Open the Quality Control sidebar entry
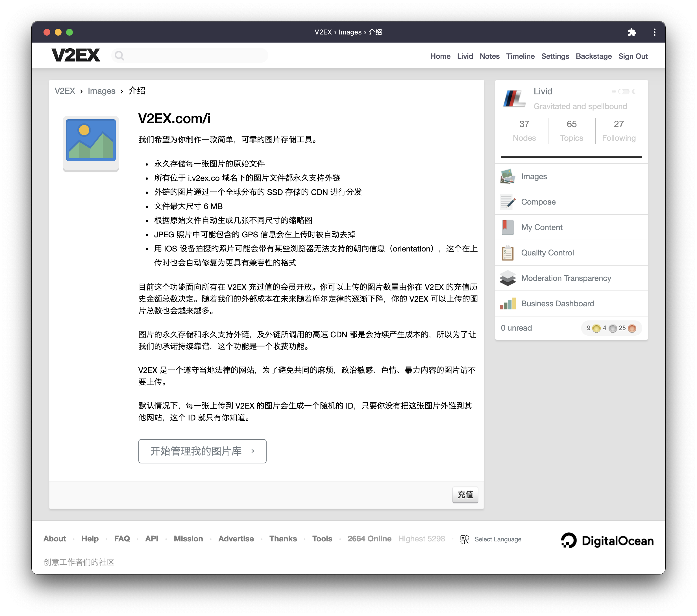Screen dimensions: 697x616 (x=572, y=253)
